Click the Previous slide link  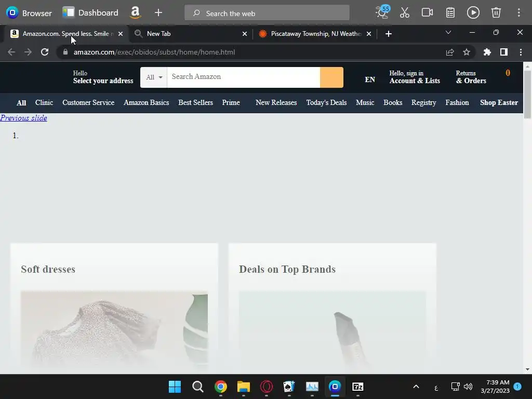tap(24, 118)
